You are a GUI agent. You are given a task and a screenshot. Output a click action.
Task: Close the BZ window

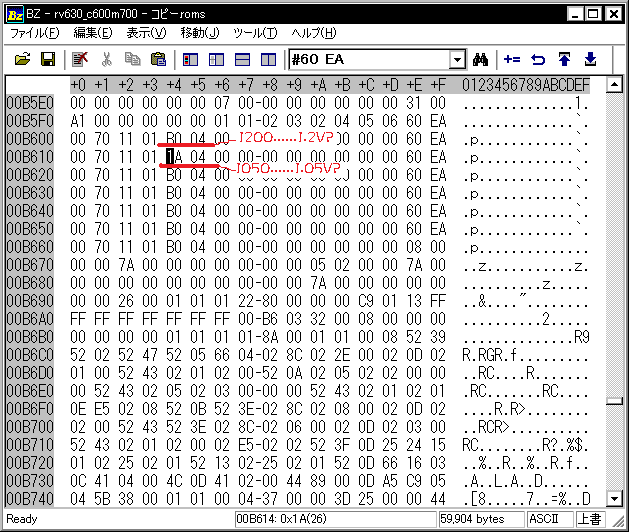(614, 15)
